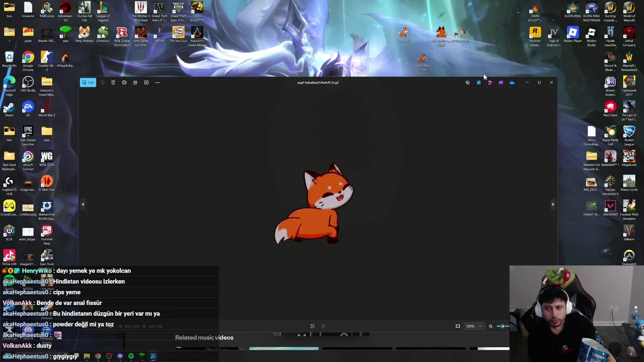
Task: Click the fox GIF image in viewer
Action: pos(314,204)
